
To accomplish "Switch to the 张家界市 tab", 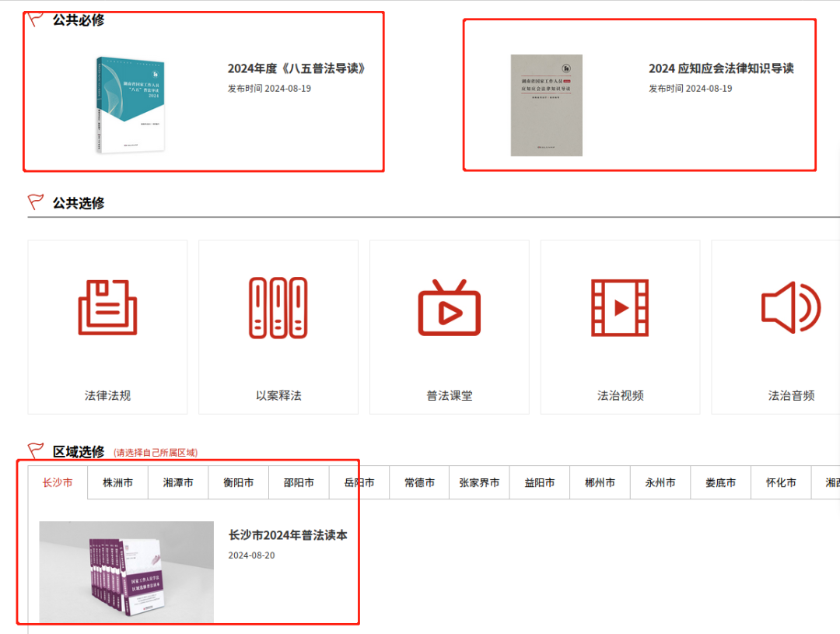I will coord(479,482).
